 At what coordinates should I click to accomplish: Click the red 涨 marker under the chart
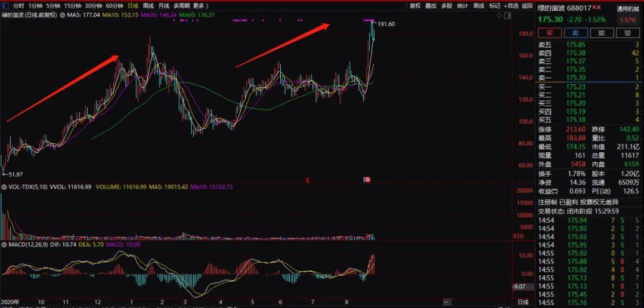367,179
